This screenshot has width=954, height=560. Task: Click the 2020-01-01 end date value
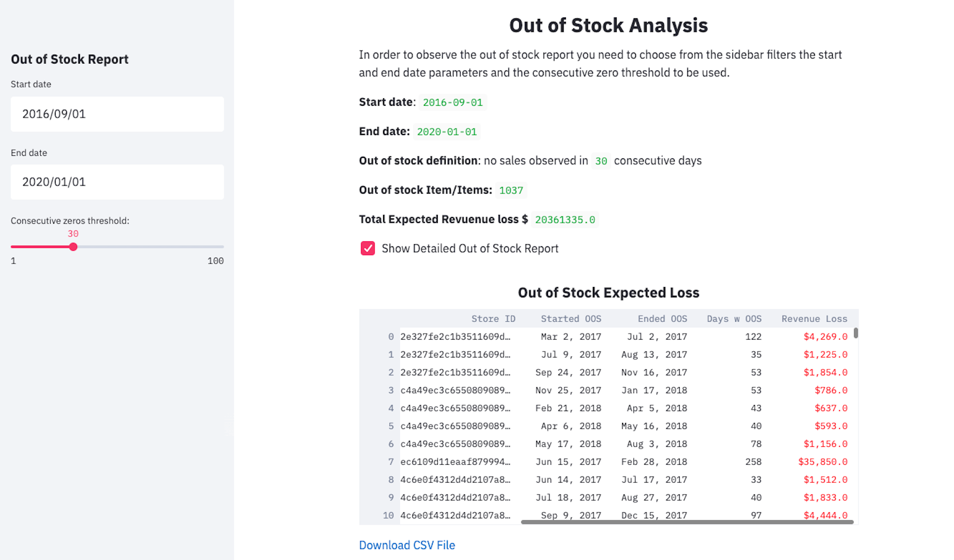click(446, 132)
